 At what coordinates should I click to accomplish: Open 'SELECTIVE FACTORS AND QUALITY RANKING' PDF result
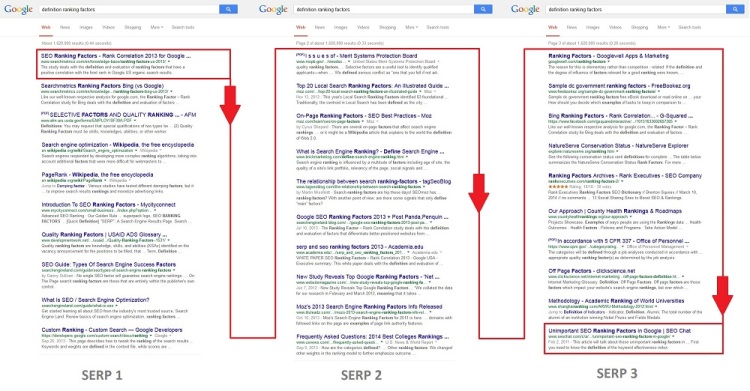click(119, 115)
